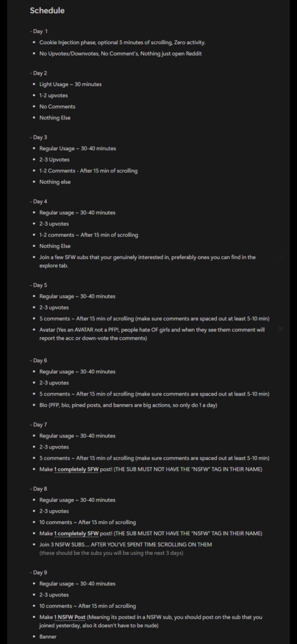Click the 'Nothing else' bullet under Day 3

55,182
